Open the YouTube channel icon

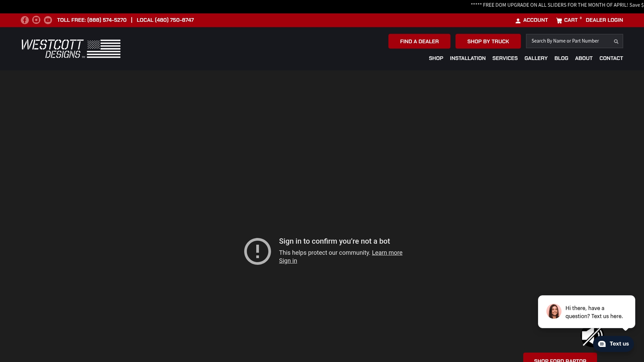pos(48,20)
